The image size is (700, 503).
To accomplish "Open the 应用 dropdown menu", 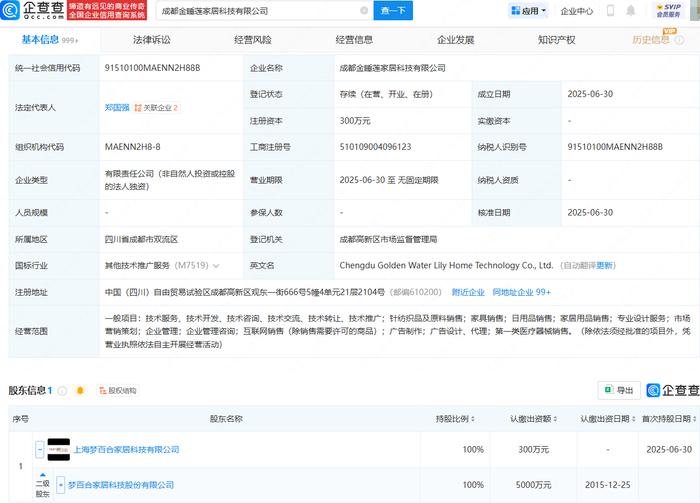I will [x=529, y=11].
